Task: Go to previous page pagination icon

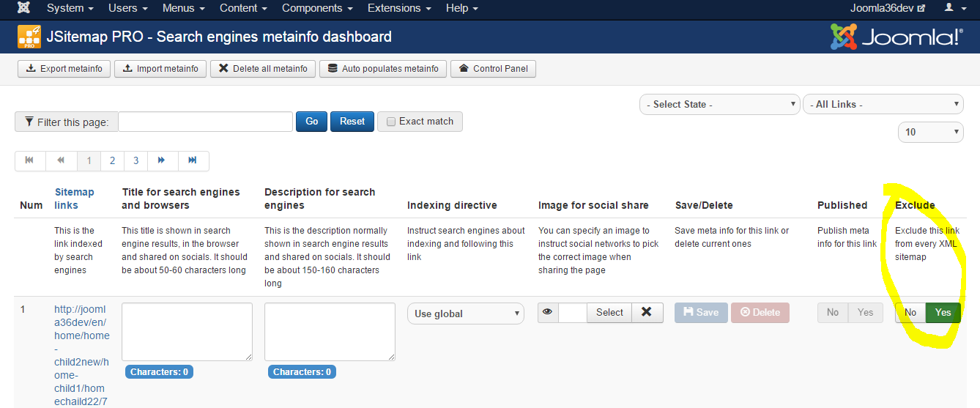Action: click(62, 160)
